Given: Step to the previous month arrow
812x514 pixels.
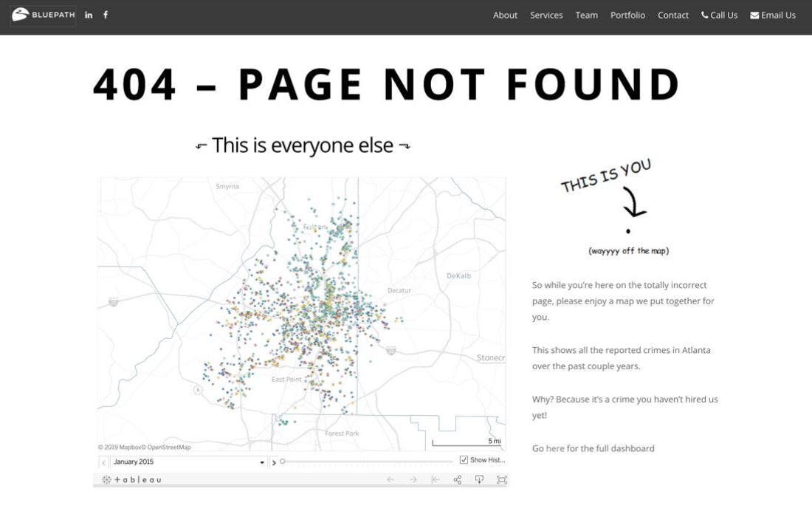Looking at the screenshot, I should pyautogui.click(x=104, y=462).
